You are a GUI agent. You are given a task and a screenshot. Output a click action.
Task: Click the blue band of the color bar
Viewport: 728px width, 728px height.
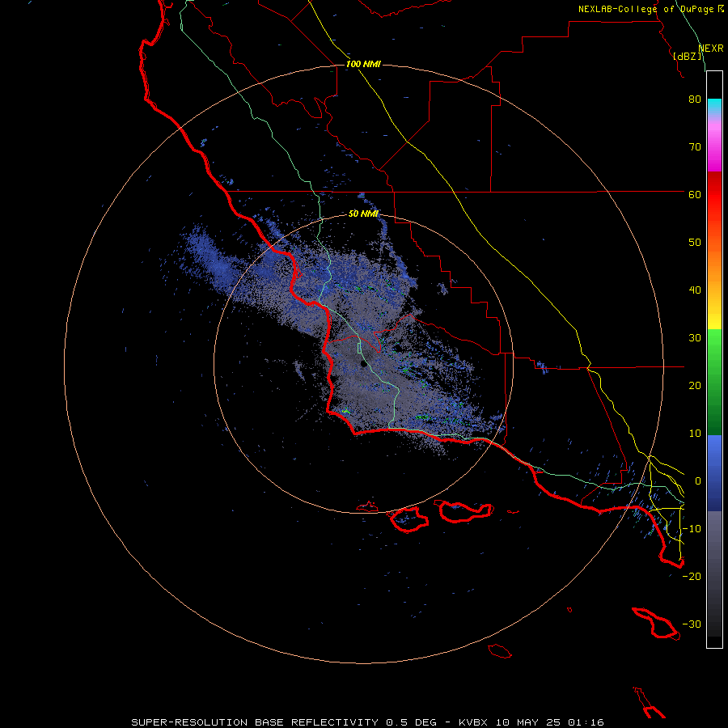coord(714,472)
